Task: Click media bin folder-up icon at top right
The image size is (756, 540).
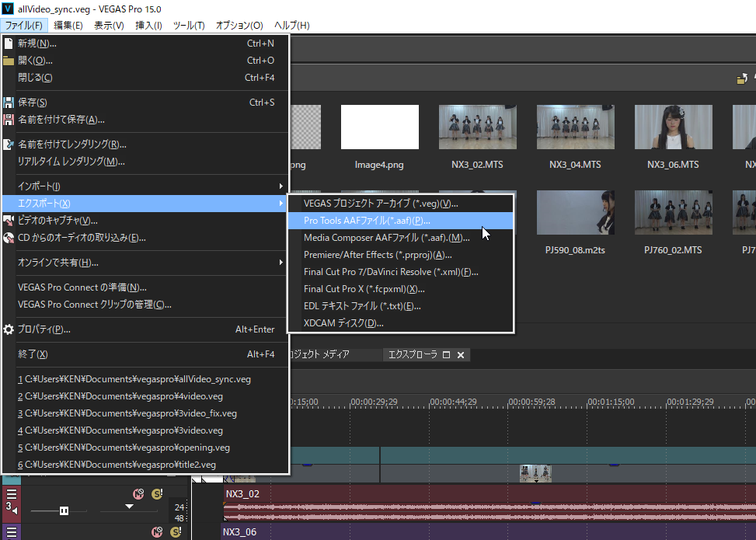Action: (x=743, y=78)
